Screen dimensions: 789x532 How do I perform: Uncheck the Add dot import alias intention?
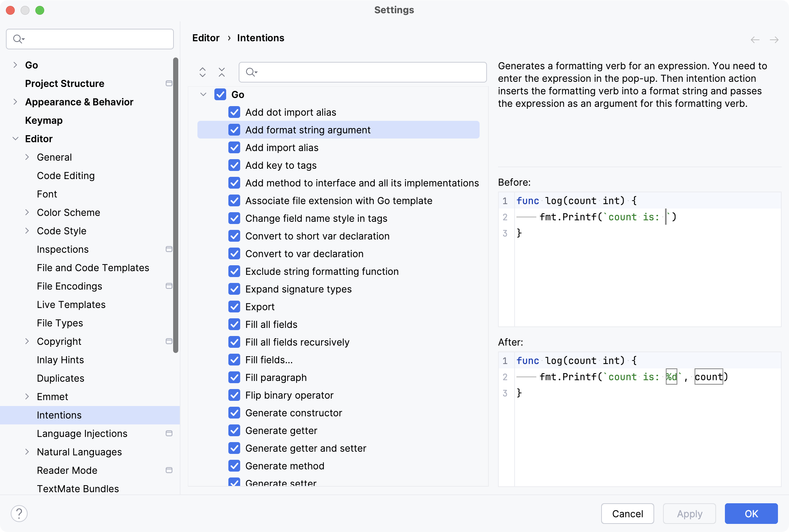point(234,112)
